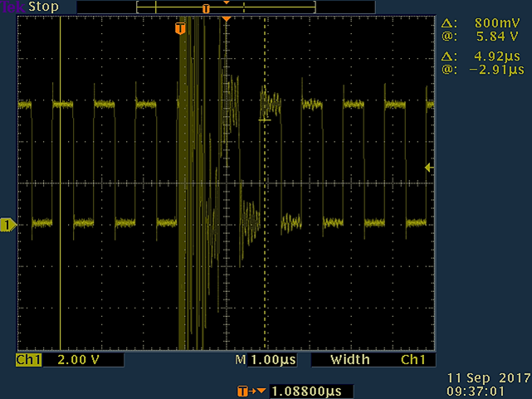
Task: Click the orange T marker in the overview bar
Action: (206, 9)
